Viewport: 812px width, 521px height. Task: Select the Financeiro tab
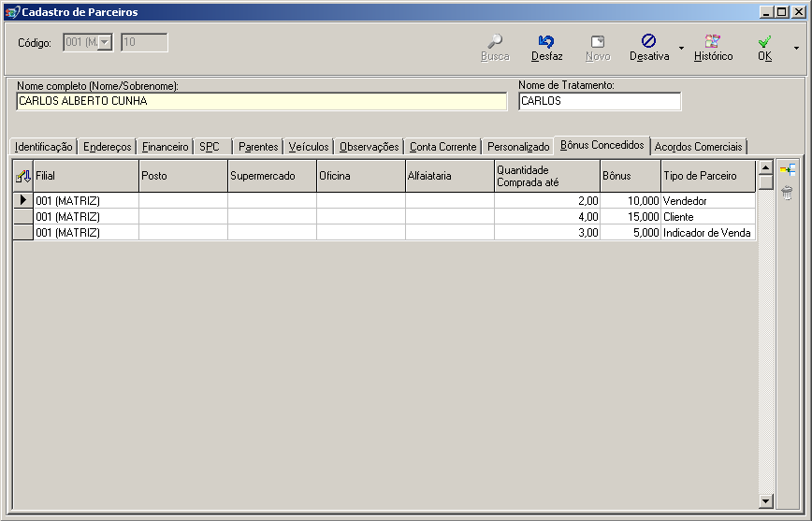pos(165,147)
